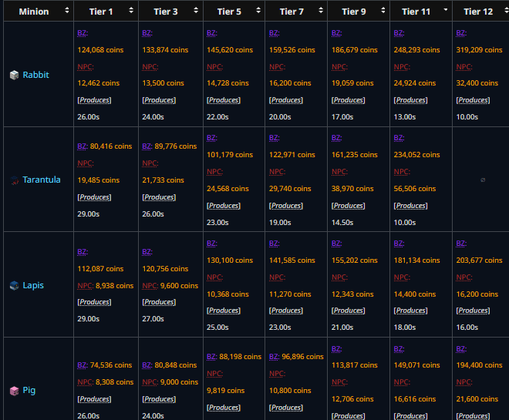Select the 56,506 coins NPC value
The height and width of the screenshot is (420, 509).
point(415,189)
